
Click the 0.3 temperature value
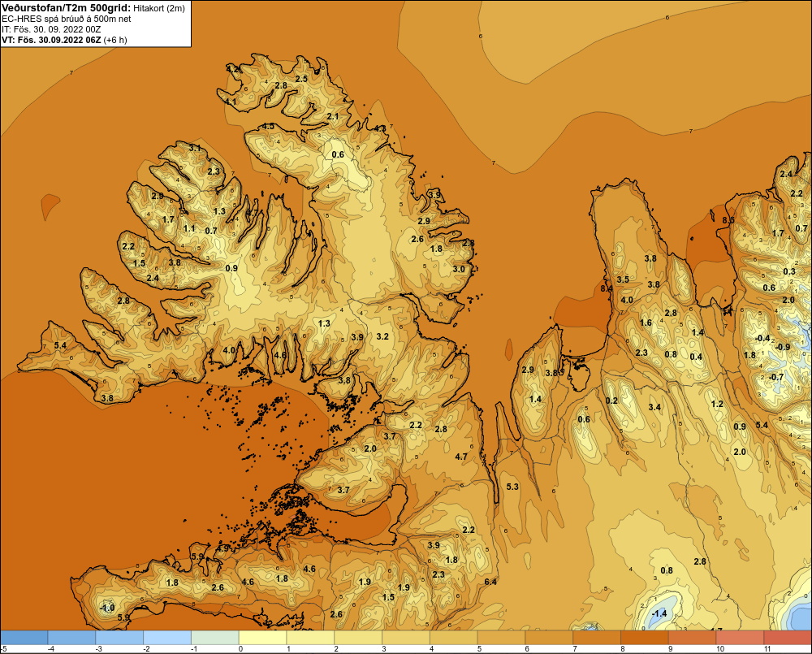click(x=789, y=271)
